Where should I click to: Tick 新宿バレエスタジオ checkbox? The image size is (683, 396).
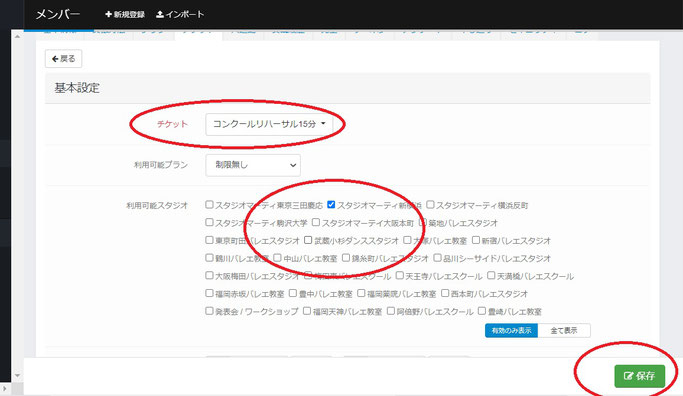476,240
